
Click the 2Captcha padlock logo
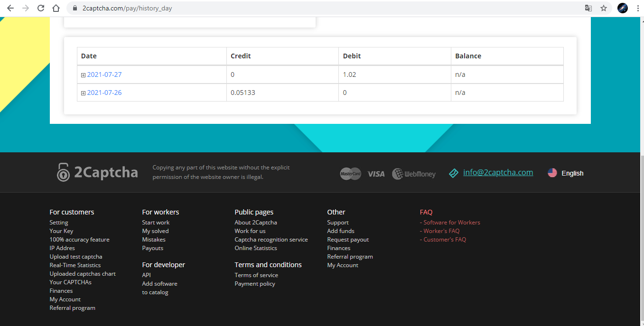click(63, 172)
